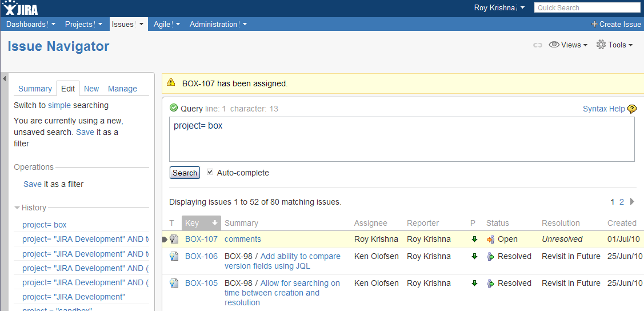Image resolution: width=644 pixels, height=311 pixels.
Task: Collapse the left sidebar panel arrow
Action: pos(4,78)
